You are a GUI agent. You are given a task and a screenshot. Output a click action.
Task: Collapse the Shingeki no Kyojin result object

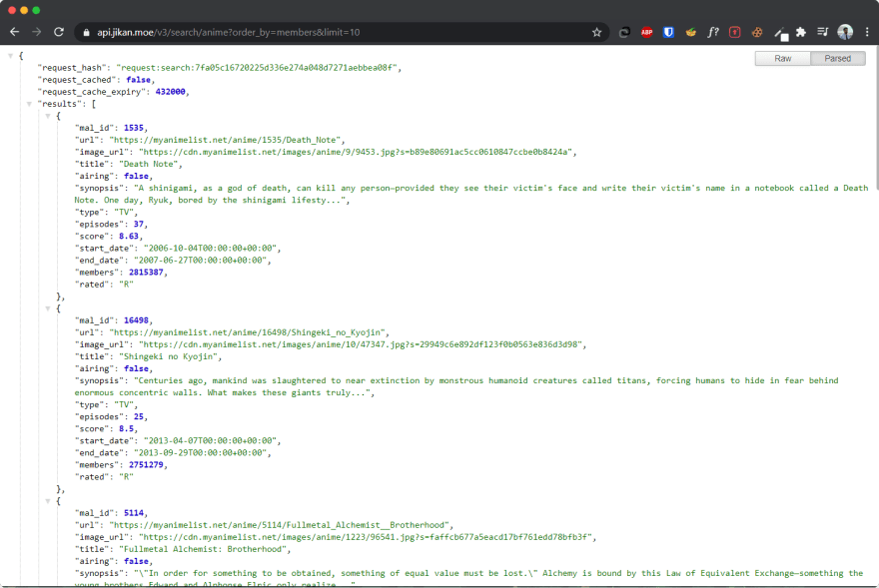(x=48, y=308)
